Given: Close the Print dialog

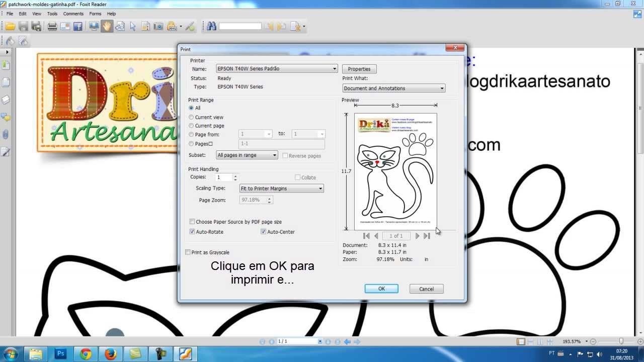Looking at the screenshot, I should click(455, 48).
